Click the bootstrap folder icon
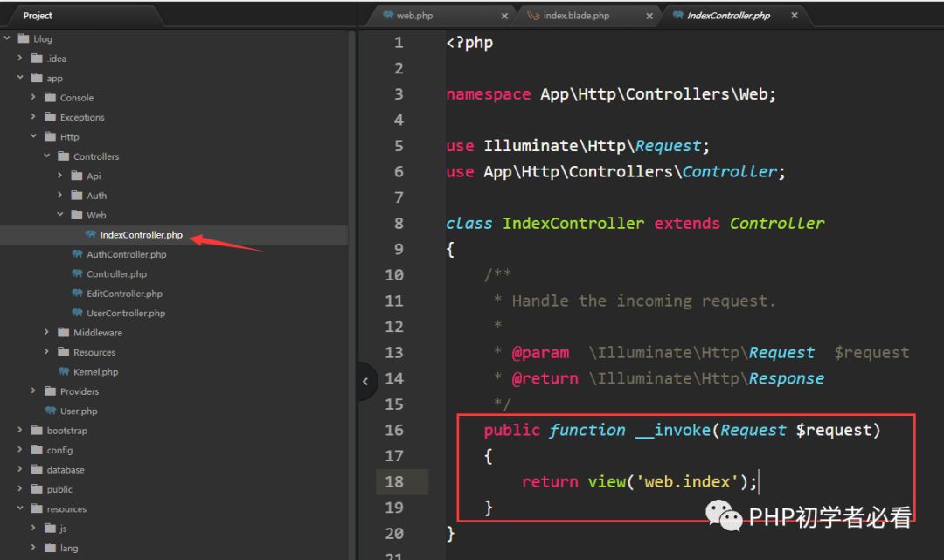Screen dimensions: 944x560 tap(37, 430)
